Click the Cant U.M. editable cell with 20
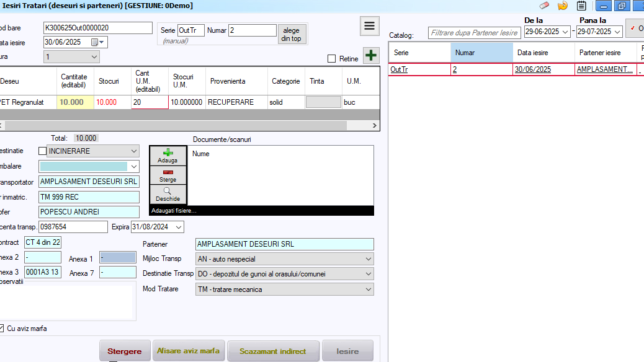 point(150,102)
